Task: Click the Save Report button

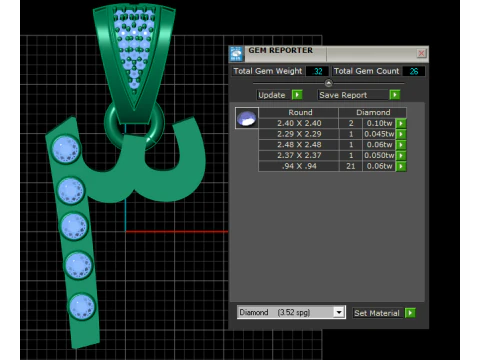Action: (x=352, y=95)
